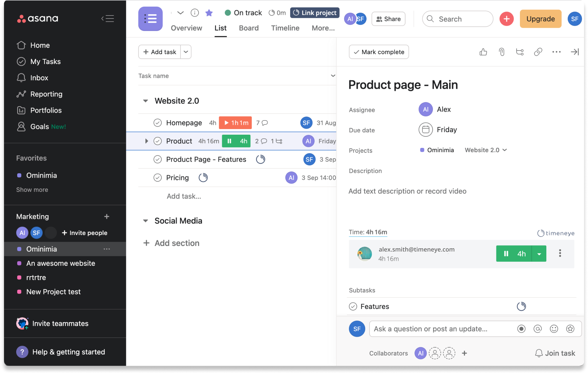This screenshot has height=374, width=588.
Task: Mark Product Page - Features complete
Action: coord(158,159)
